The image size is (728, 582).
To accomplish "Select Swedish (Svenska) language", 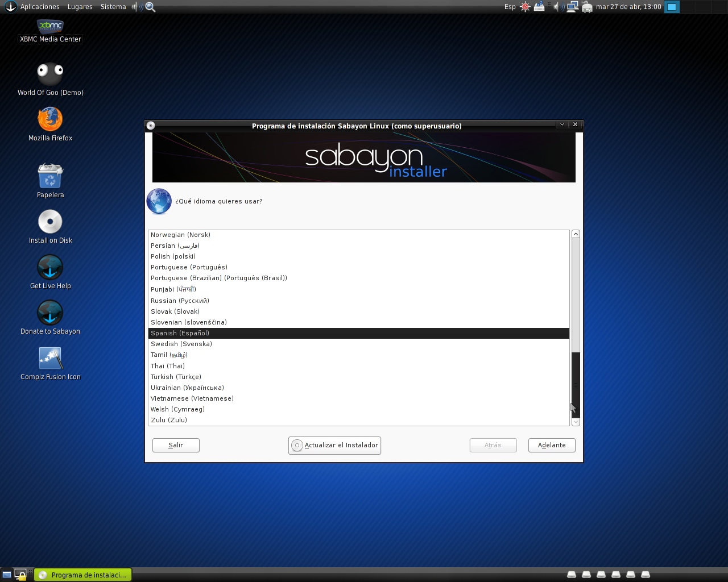I will (359, 344).
